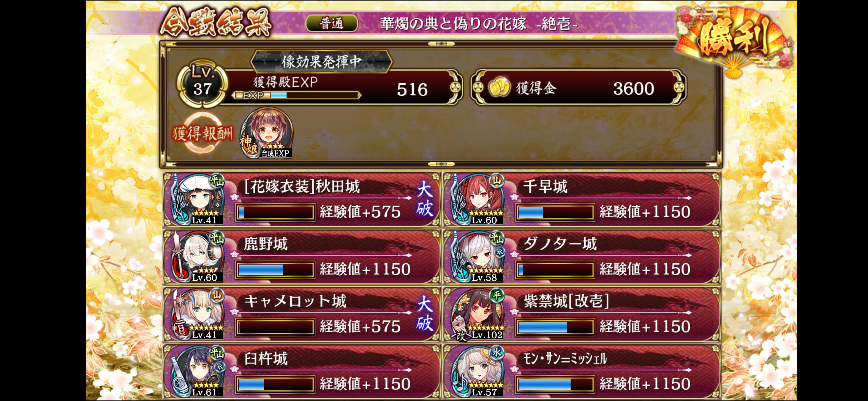Select the キャメロット城 character portrait
868x401 pixels.
coord(198,314)
